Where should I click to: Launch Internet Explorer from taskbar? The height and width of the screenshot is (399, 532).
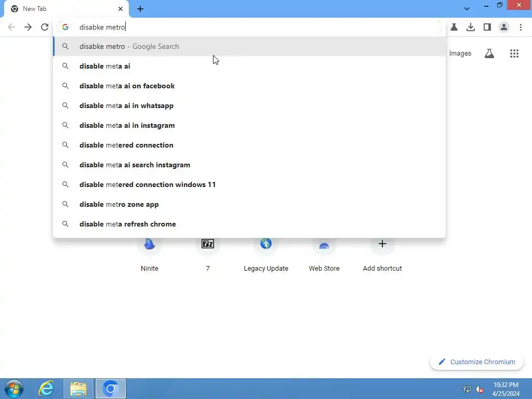46,389
